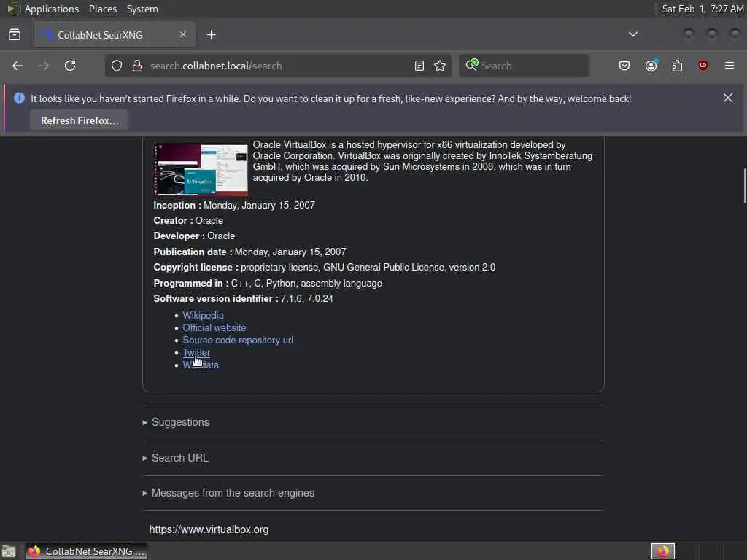Select the CollabNet SearXNG browser tab
747x560 pixels.
pos(115,35)
